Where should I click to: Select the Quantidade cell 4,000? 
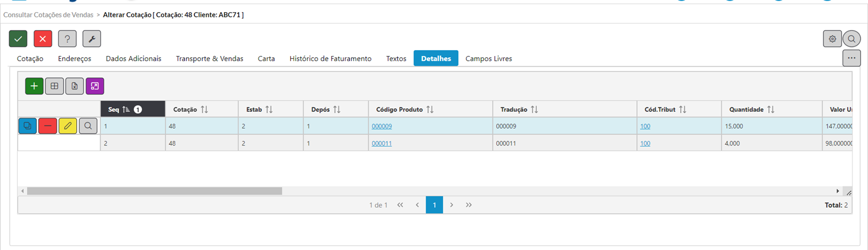772,143
